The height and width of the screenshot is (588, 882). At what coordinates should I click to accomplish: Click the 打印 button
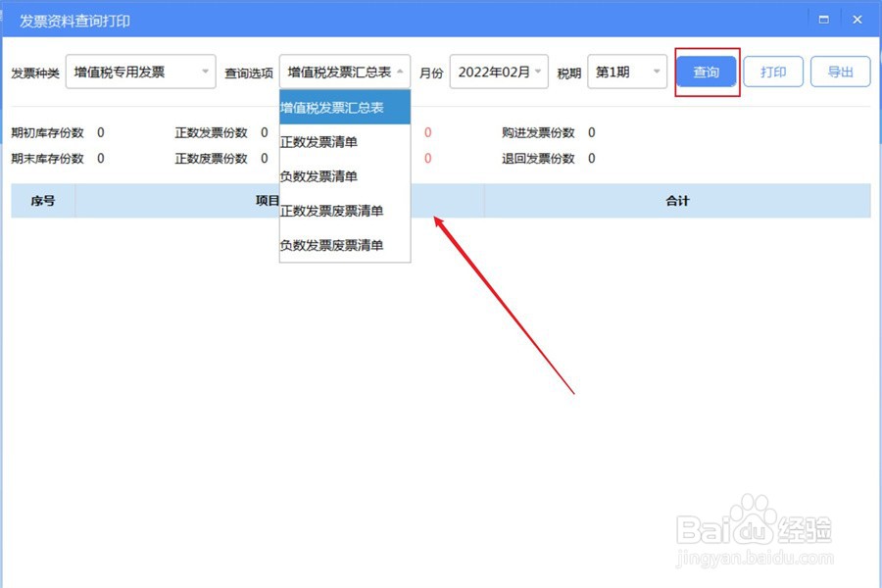point(773,72)
